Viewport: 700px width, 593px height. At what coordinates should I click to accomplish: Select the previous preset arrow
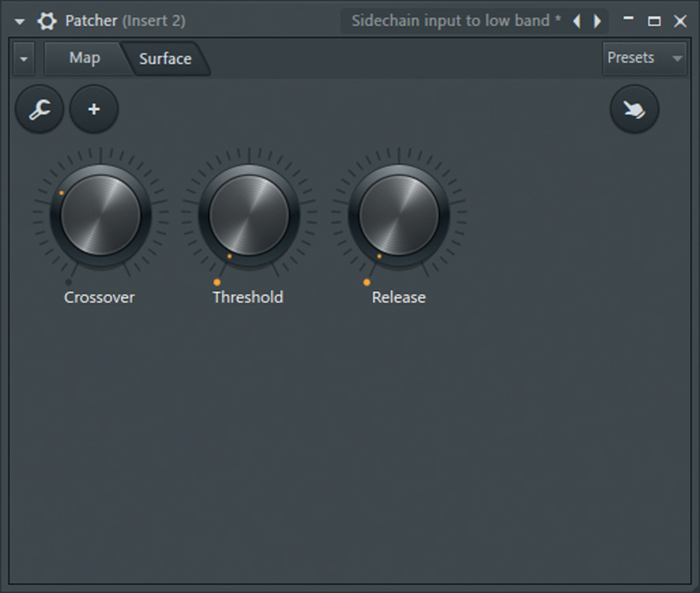(x=577, y=22)
